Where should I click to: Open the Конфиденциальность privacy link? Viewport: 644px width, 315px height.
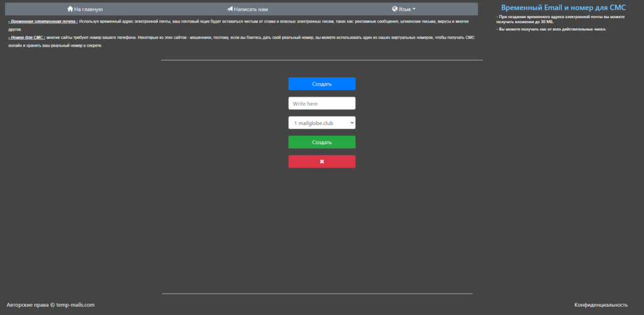(x=601, y=305)
